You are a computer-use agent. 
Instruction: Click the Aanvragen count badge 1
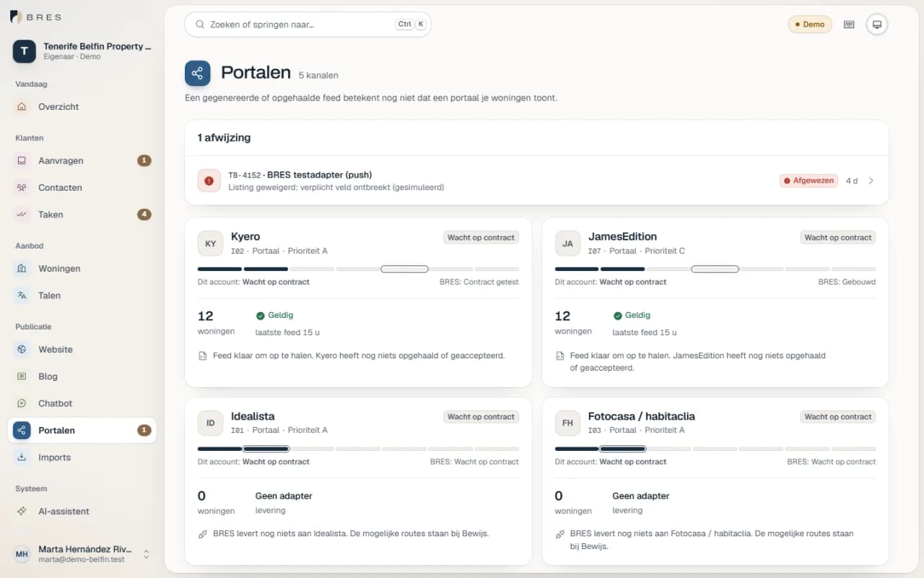click(x=144, y=161)
